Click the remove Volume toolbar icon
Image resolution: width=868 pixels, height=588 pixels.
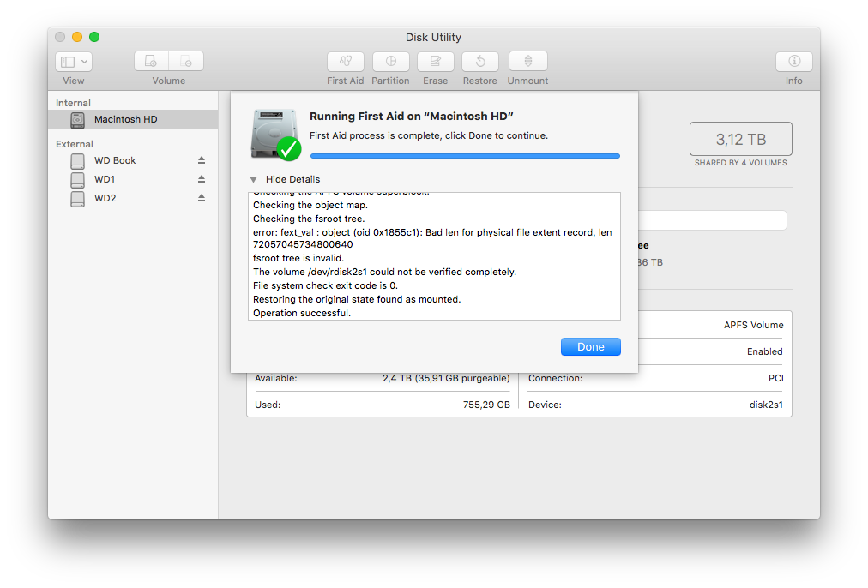pyautogui.click(x=186, y=62)
